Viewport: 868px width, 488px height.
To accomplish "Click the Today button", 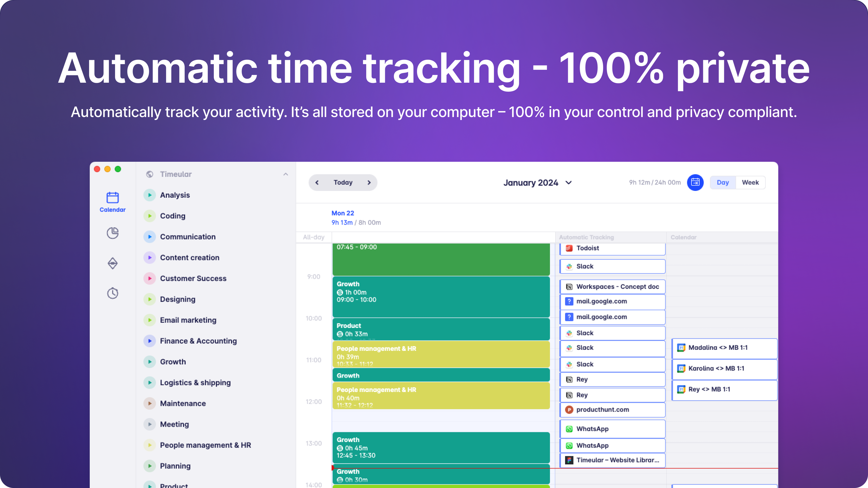I will (x=343, y=183).
